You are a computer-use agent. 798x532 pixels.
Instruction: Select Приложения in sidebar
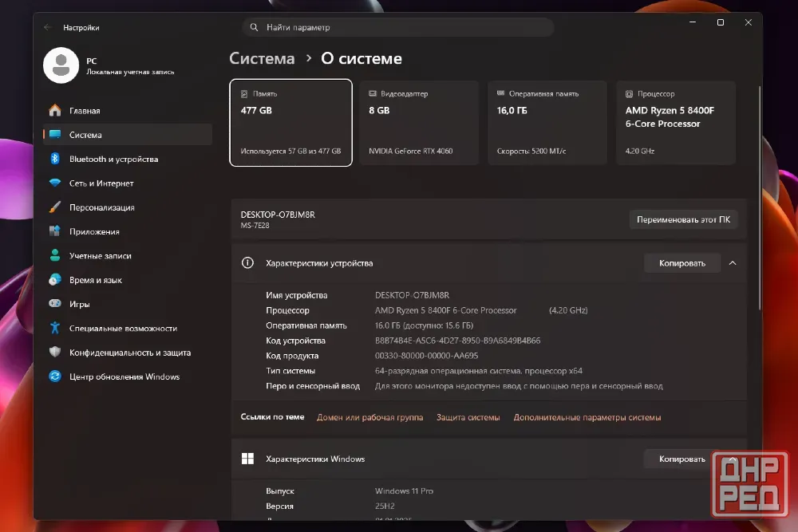coord(128,231)
